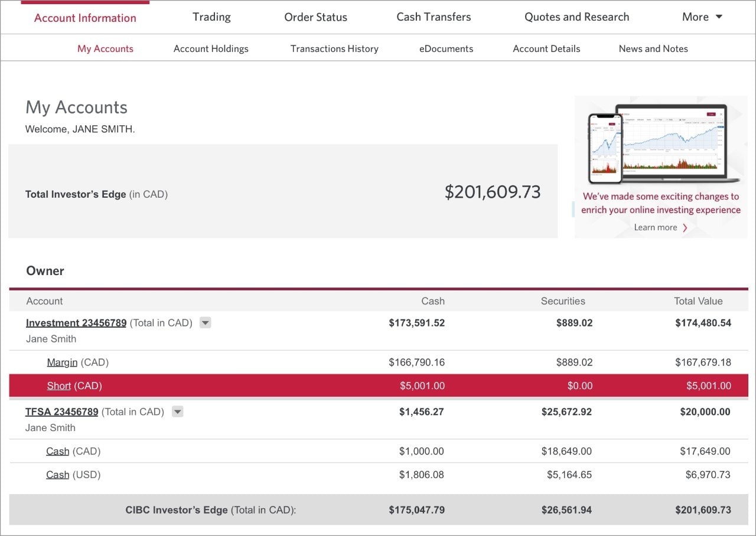Open Quotes and Research tab
Screen dimensions: 756x536
577,17
